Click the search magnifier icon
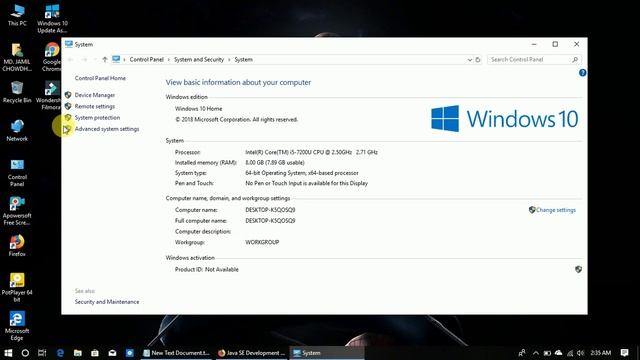The width and height of the screenshot is (640, 360). [575, 60]
